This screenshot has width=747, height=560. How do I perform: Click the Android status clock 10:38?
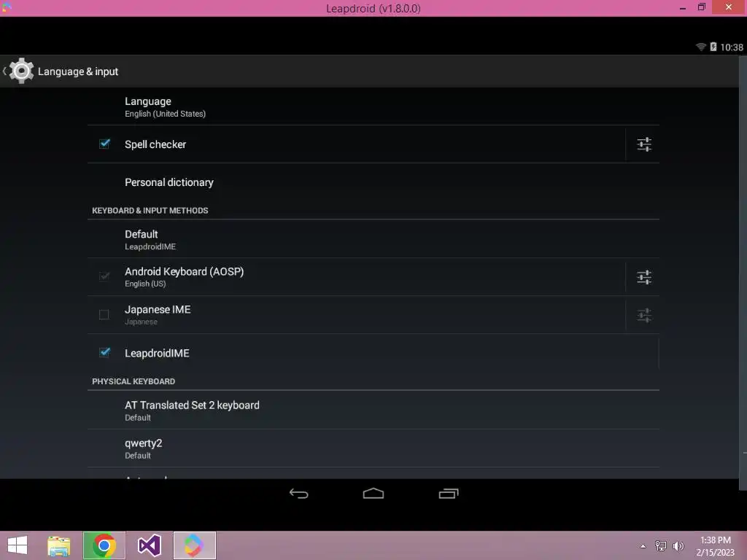click(731, 47)
